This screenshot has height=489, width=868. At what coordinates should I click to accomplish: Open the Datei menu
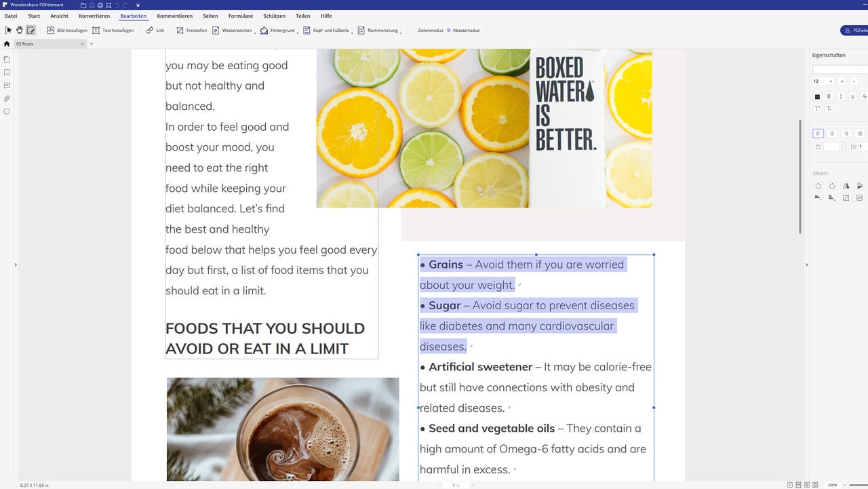click(10, 16)
